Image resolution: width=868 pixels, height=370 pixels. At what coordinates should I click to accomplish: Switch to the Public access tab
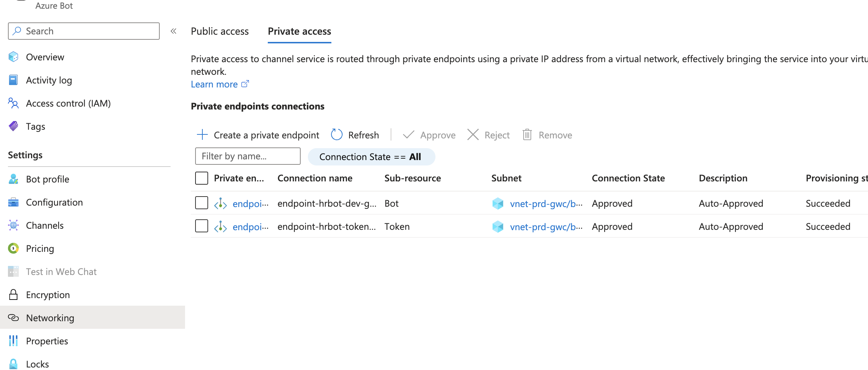(219, 31)
